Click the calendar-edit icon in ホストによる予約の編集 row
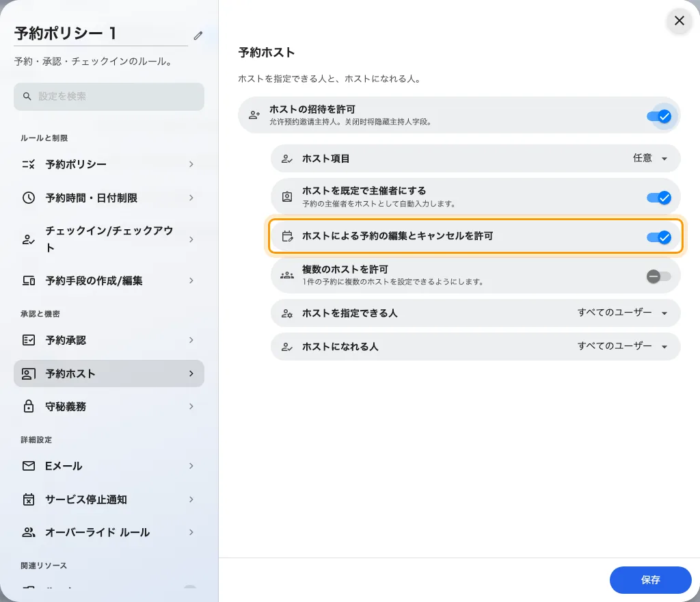Screen dimensions: 700x602 pyautogui.click(x=288, y=236)
